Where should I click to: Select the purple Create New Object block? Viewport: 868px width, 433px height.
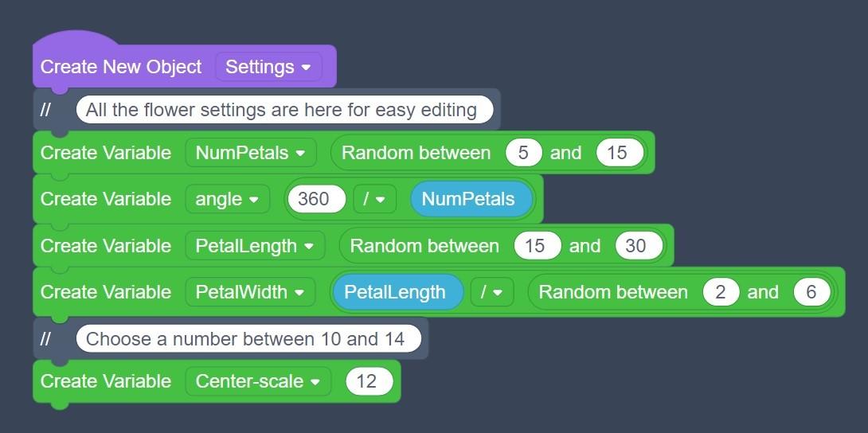tap(121, 67)
